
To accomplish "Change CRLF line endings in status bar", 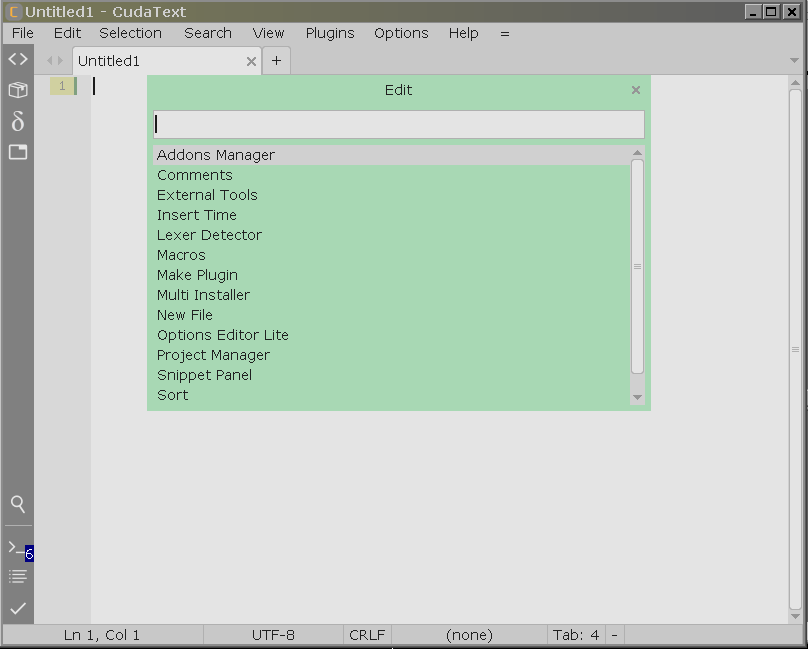I will (x=367, y=635).
